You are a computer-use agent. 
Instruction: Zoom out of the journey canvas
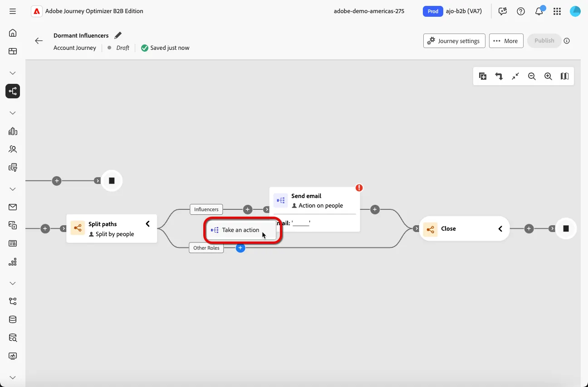click(532, 77)
